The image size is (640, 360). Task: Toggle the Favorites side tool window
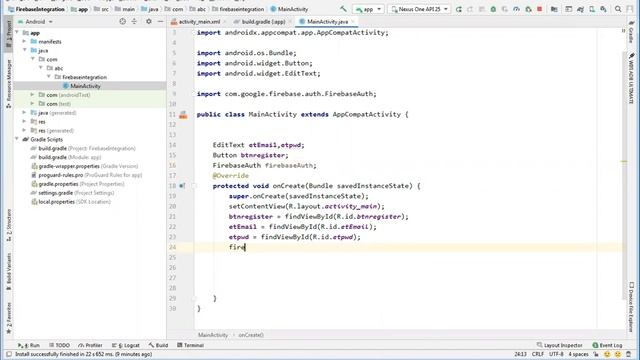pyautogui.click(x=9, y=318)
